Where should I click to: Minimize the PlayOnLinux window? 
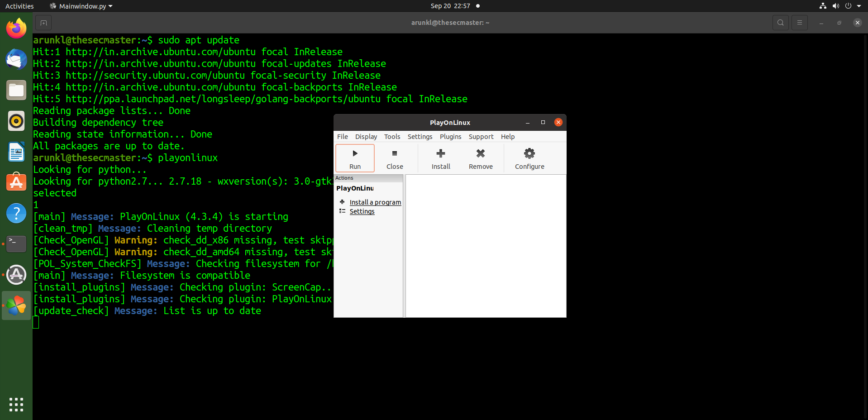click(528, 123)
